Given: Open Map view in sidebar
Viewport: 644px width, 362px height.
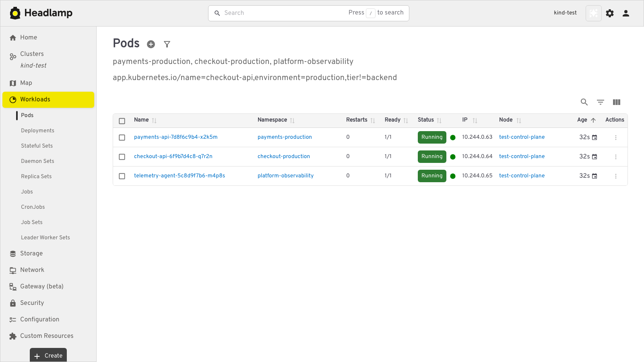Looking at the screenshot, I should (48, 83).
